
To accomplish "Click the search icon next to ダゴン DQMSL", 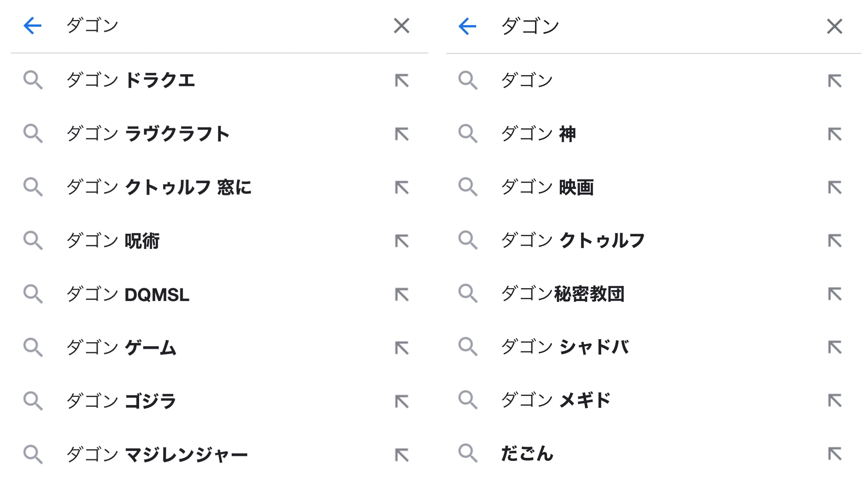I will (33, 294).
